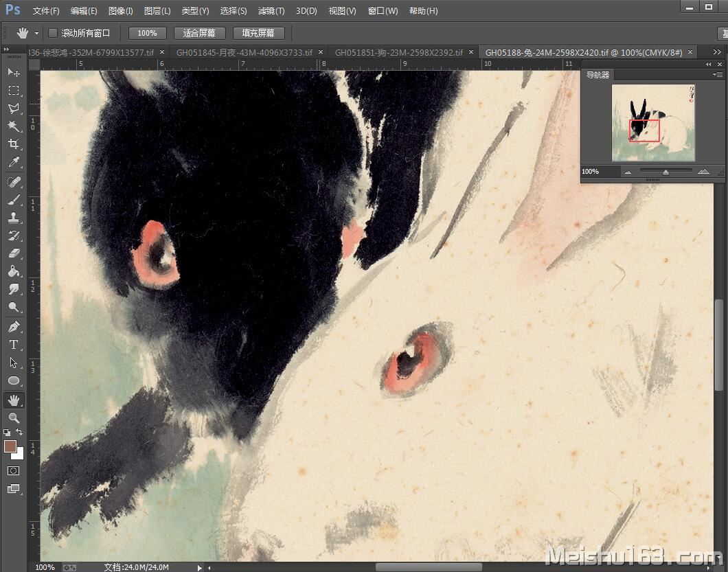Viewport: 728px width, 572px height.
Task: Select the Zoom tool in toolbox
Action: [14, 418]
